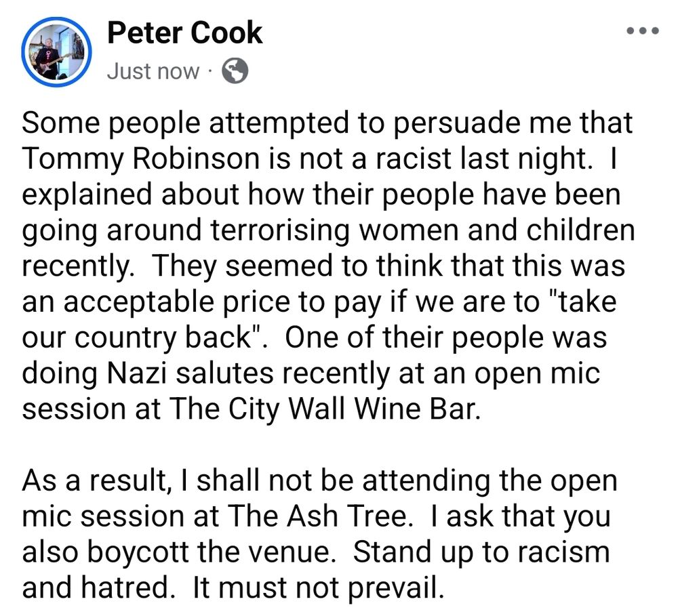Click the words Nazi salutes
The image size is (678, 616).
pyautogui.click(x=190, y=373)
